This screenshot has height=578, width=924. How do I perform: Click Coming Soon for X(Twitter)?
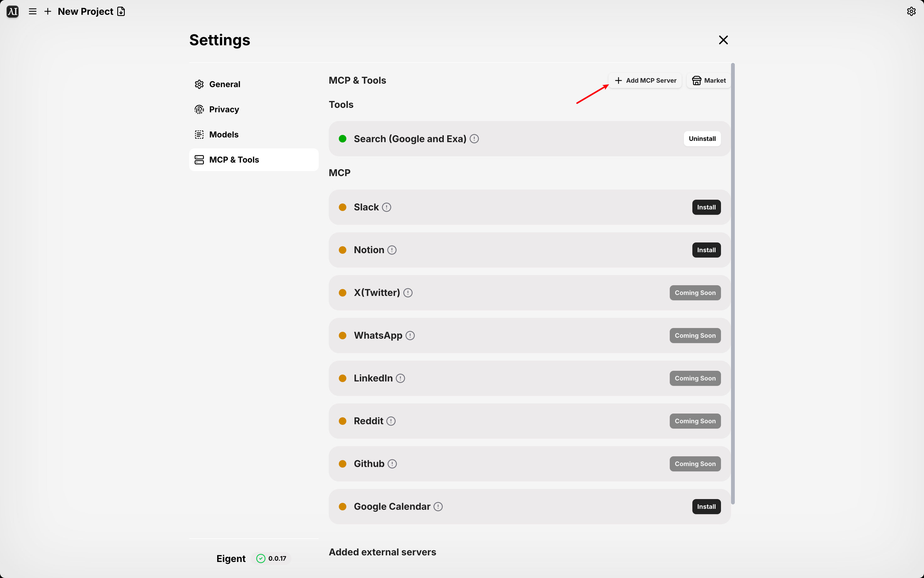(x=695, y=293)
